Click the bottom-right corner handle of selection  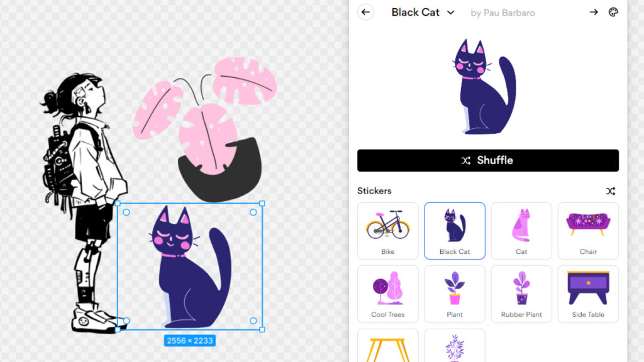(262, 329)
